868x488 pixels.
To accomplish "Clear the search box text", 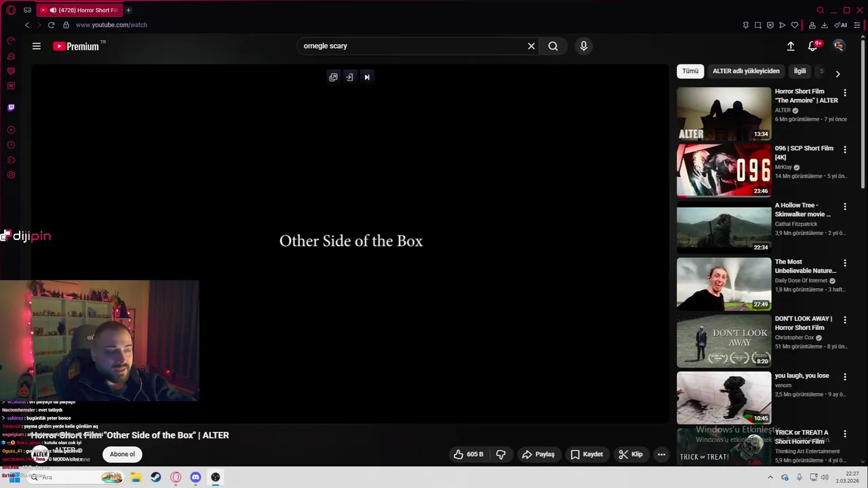I will point(531,46).
